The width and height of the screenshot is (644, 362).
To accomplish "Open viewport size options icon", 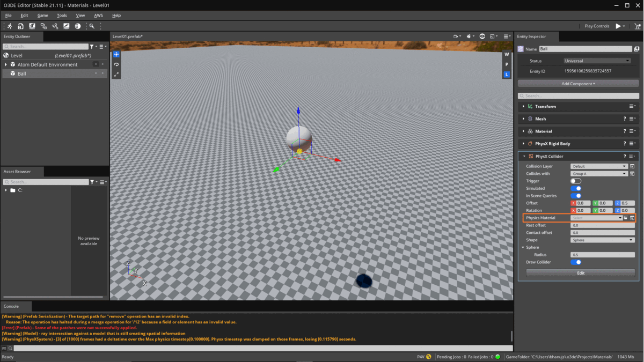I will 493,36.
